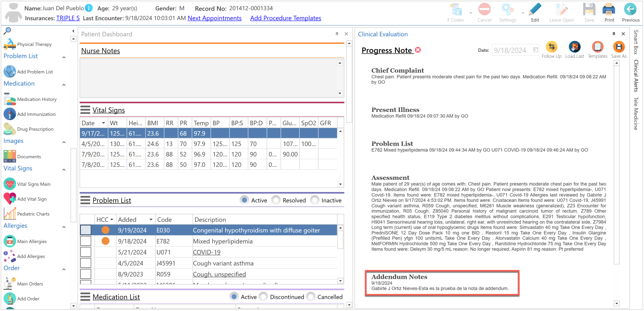Open the Tele Medicine side tab

click(636, 113)
